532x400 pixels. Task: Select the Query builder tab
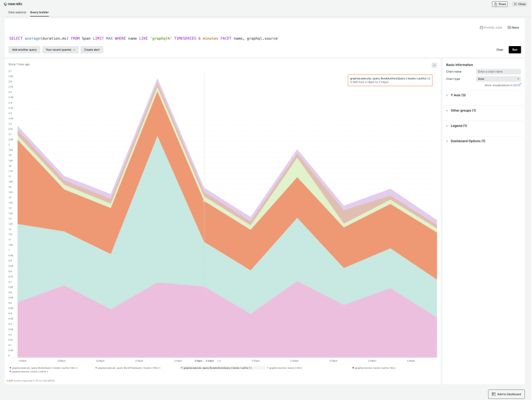coord(40,12)
